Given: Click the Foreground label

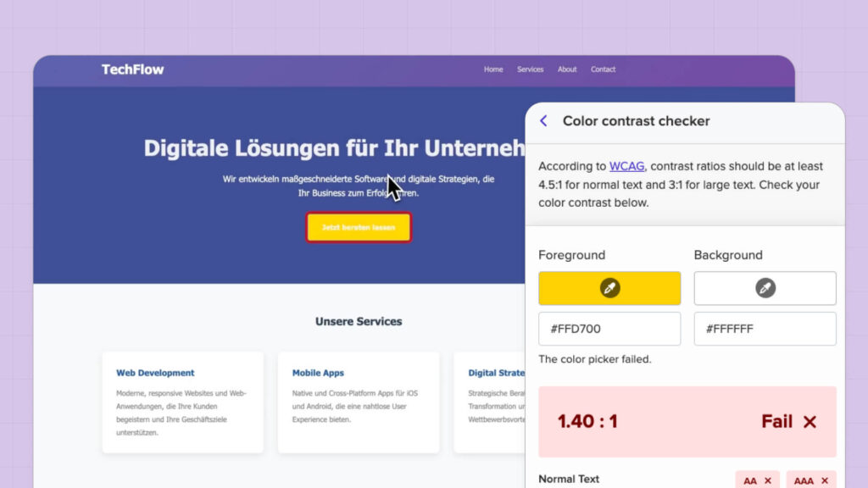Looking at the screenshot, I should point(572,255).
